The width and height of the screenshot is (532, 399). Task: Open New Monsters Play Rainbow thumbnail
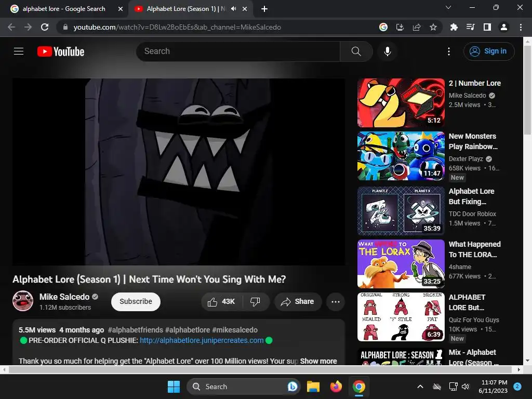pyautogui.click(x=401, y=156)
